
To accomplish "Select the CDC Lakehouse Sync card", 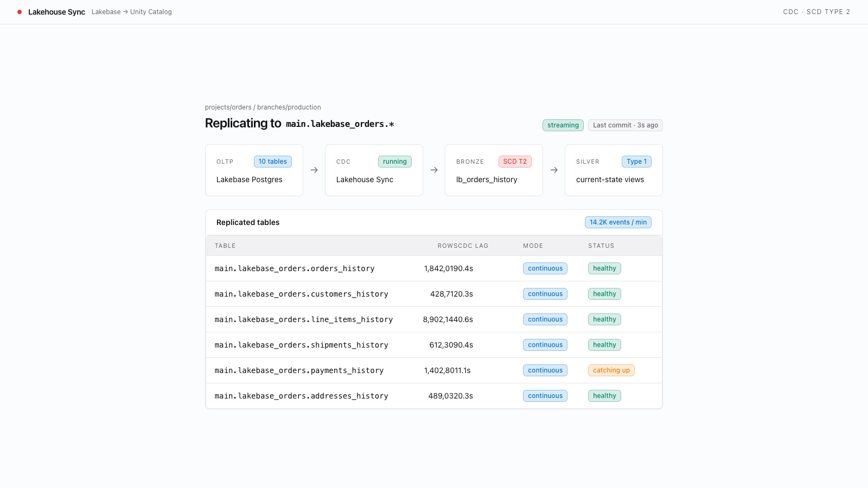I will click(374, 170).
